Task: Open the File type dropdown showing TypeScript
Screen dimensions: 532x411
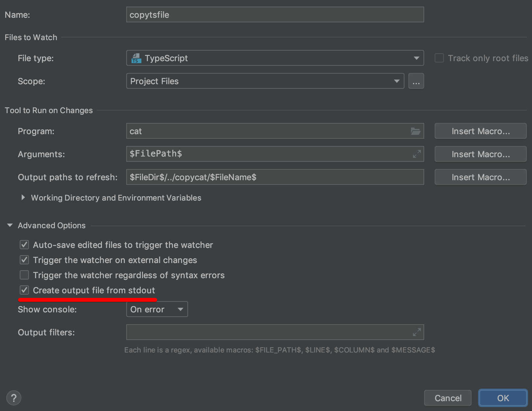Action: tap(275, 58)
